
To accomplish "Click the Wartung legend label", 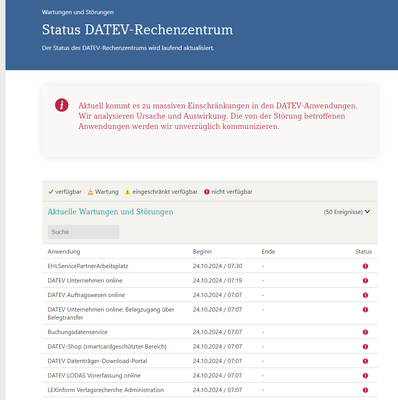I will tap(107, 192).
